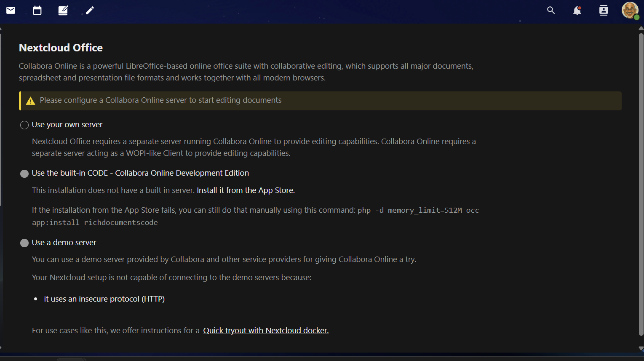This screenshot has height=361, width=644.
Task: Click the 'app:install richdocumentscode' command text
Action: coord(95,222)
